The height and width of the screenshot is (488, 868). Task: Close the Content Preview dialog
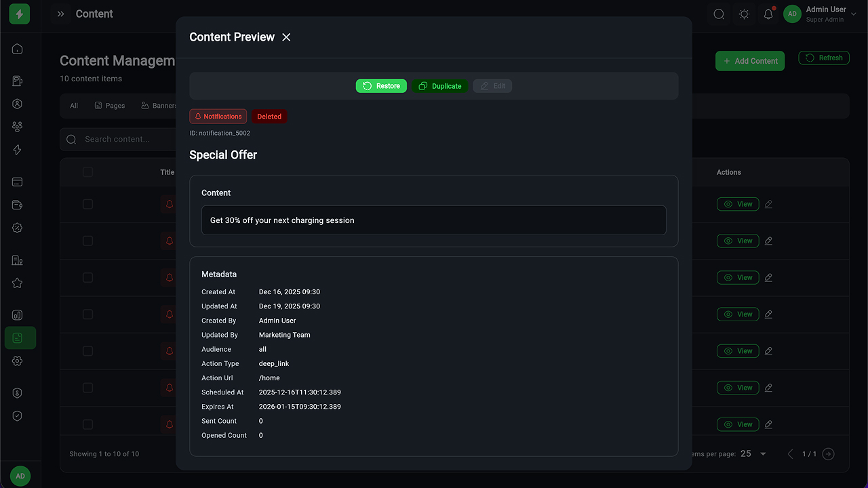(286, 37)
